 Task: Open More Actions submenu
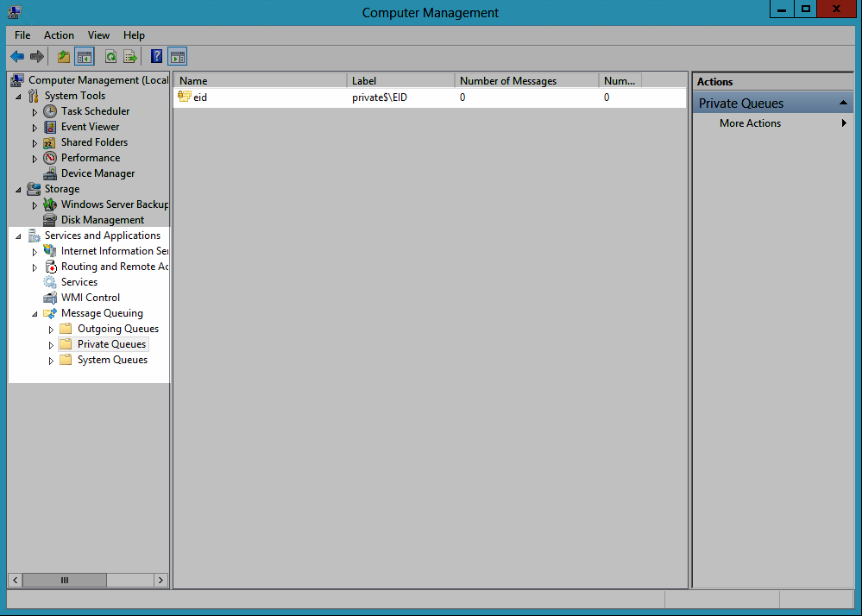pyautogui.click(x=750, y=123)
